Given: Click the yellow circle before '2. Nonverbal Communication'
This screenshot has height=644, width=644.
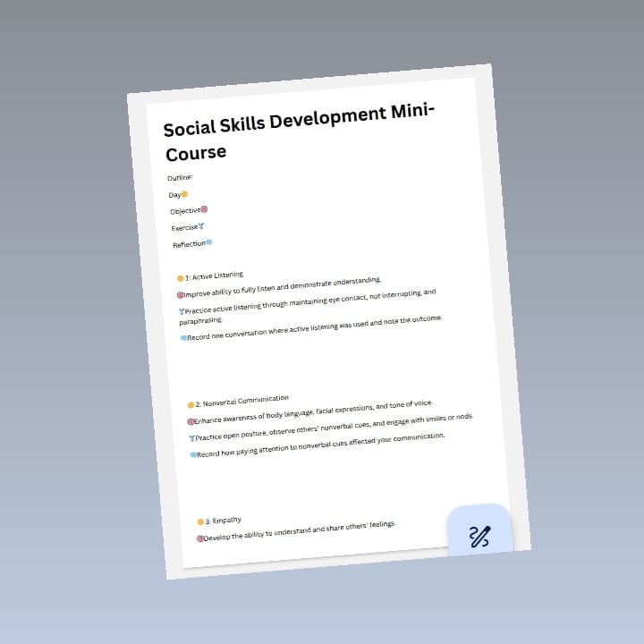Looking at the screenshot, I should click(x=191, y=405).
